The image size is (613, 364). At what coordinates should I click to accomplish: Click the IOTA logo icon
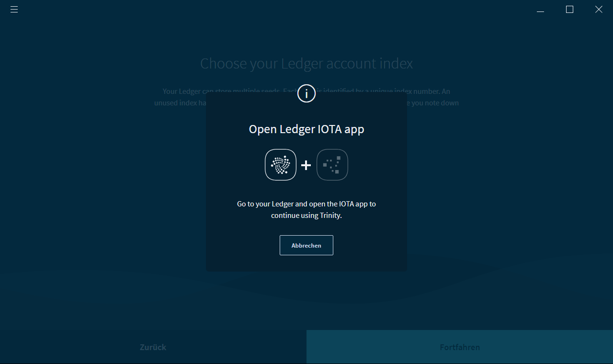tap(281, 165)
